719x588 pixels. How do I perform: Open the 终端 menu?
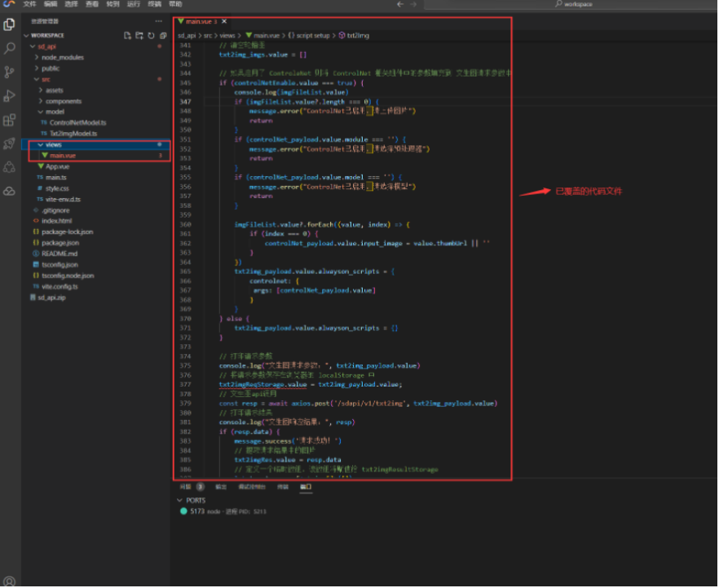pos(155,3)
